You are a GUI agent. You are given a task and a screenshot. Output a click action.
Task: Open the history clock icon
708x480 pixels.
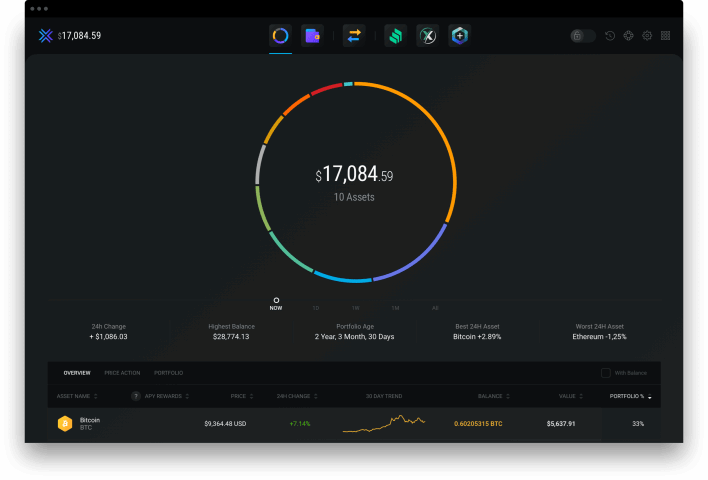pyautogui.click(x=610, y=36)
